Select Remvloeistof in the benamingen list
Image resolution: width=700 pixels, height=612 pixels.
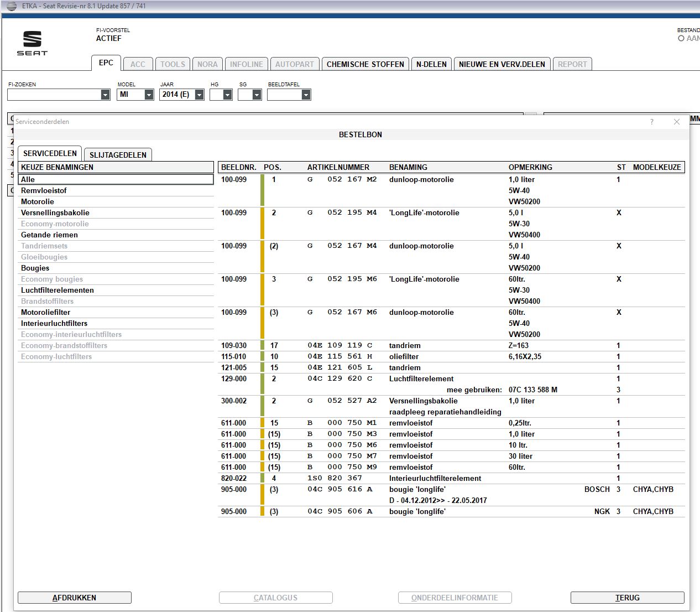44,190
